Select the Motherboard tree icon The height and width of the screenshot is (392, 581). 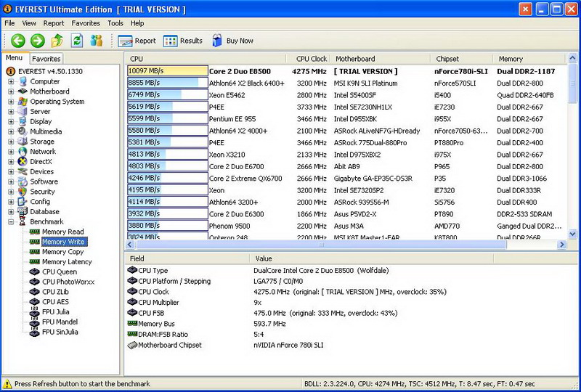coord(23,91)
